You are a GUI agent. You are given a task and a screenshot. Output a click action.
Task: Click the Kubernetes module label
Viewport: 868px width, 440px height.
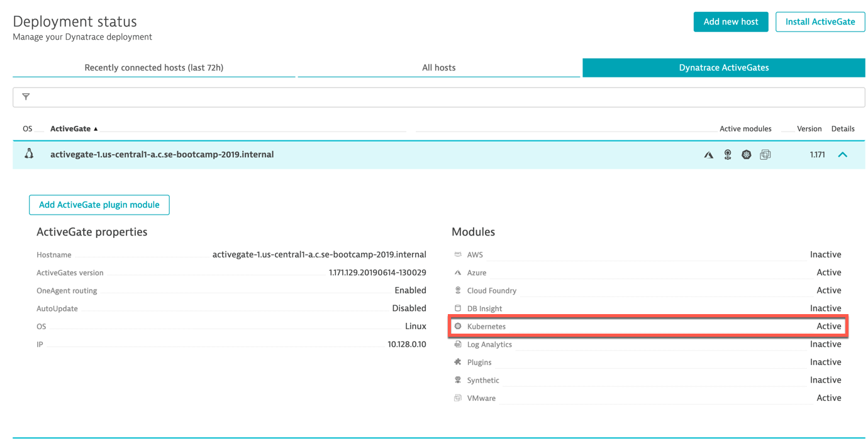tap(486, 327)
